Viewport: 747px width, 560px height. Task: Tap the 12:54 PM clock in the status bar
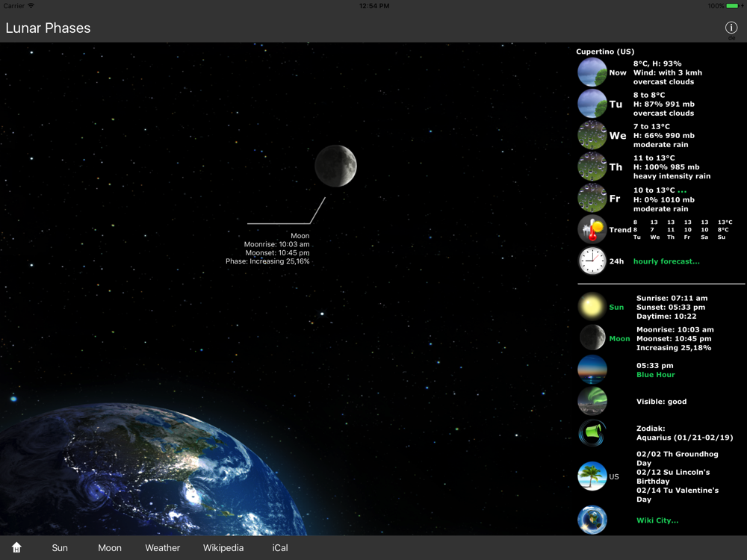[x=374, y=6]
